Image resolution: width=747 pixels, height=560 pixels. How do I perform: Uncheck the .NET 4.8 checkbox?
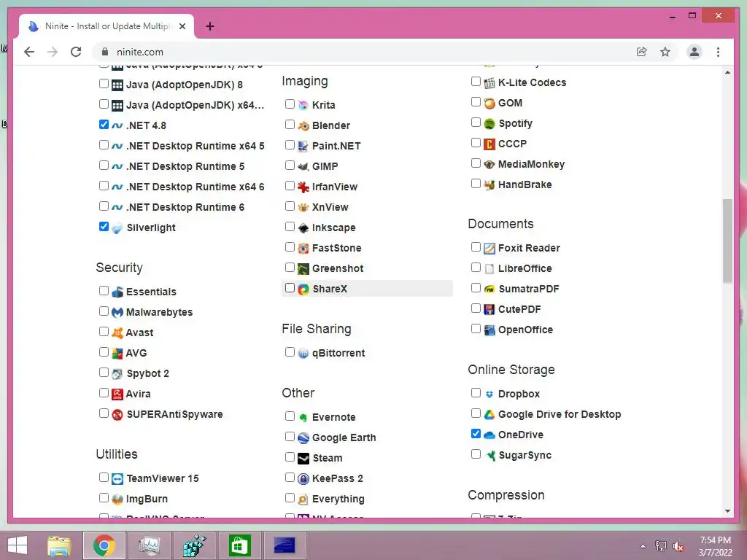(104, 124)
